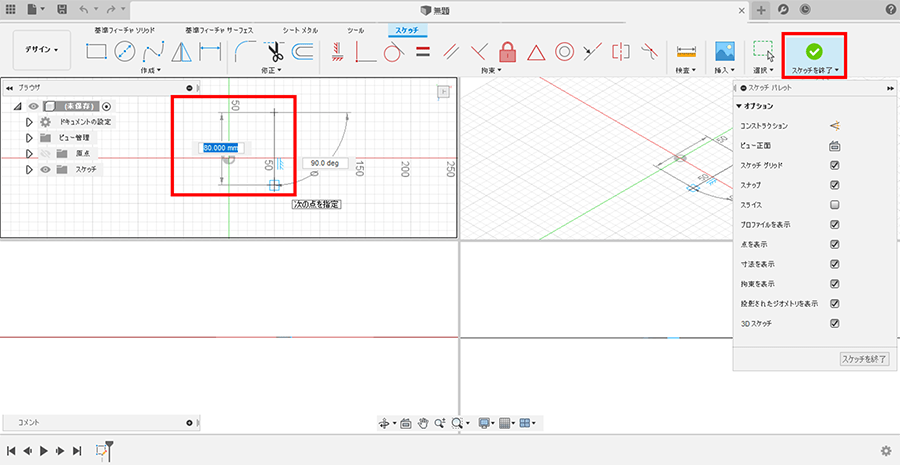
Task: Uncheck the スケッチ グリッド checkbox
Action: 834,165
